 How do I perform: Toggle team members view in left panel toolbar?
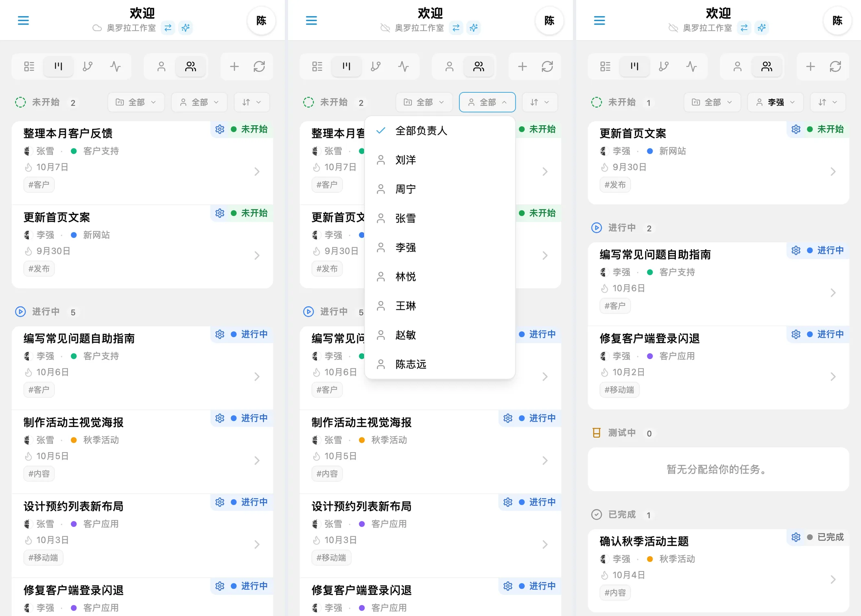190,66
